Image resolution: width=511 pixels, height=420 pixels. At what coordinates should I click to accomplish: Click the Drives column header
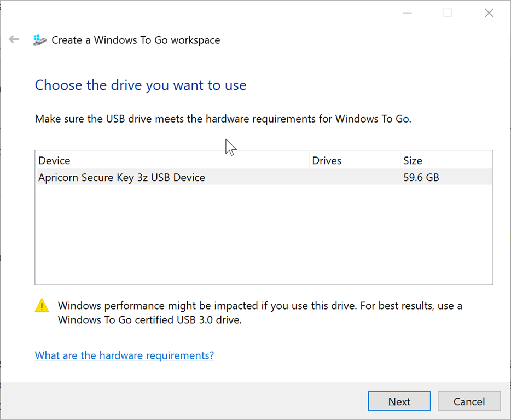point(327,161)
